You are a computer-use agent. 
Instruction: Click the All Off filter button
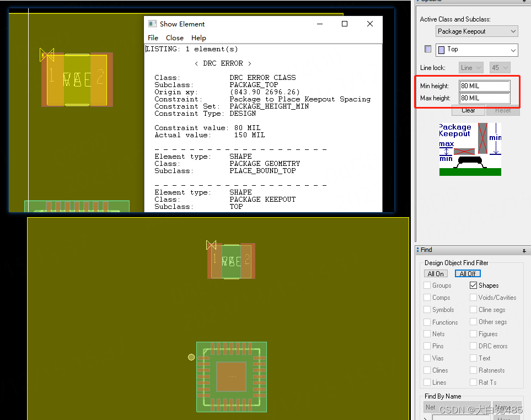pos(467,273)
